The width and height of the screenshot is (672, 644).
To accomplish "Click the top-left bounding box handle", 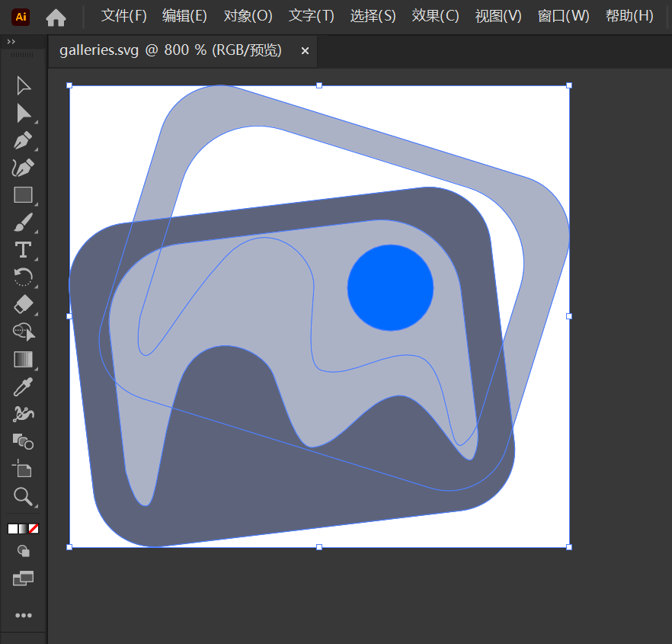I will 69,85.
